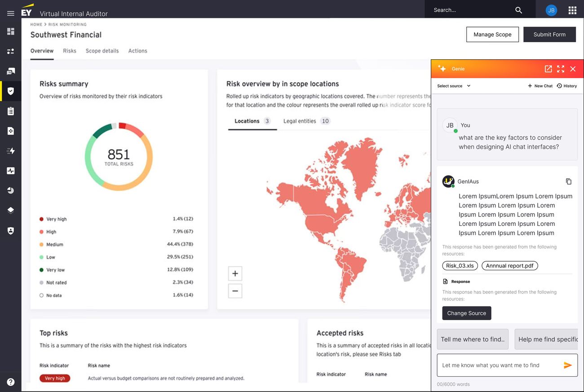
Task: Click the document plus sidebar icon
Action: point(11,131)
